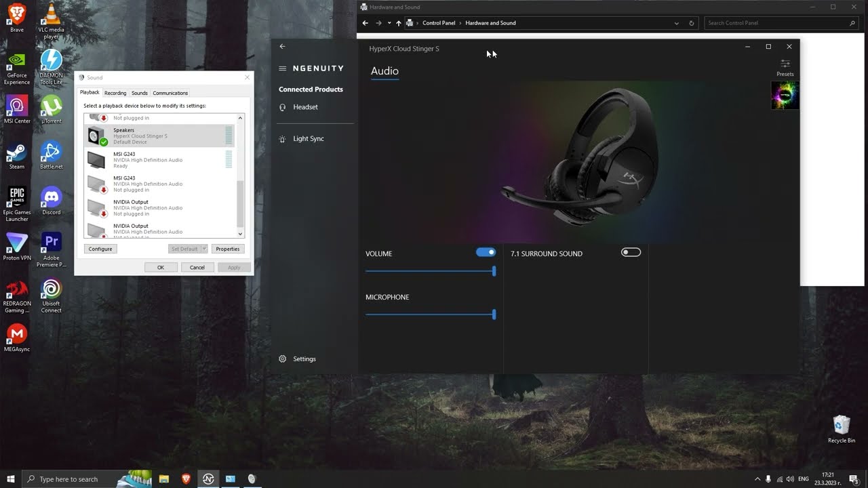Image resolution: width=868 pixels, height=488 pixels.
Task: Open MSI Center desktop icon
Action: pyautogui.click(x=17, y=110)
